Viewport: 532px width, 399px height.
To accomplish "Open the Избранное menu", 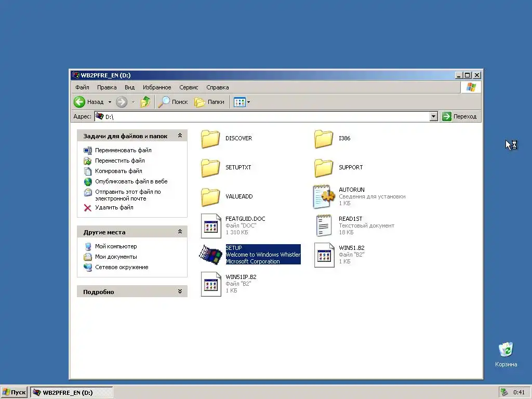I will (x=157, y=87).
